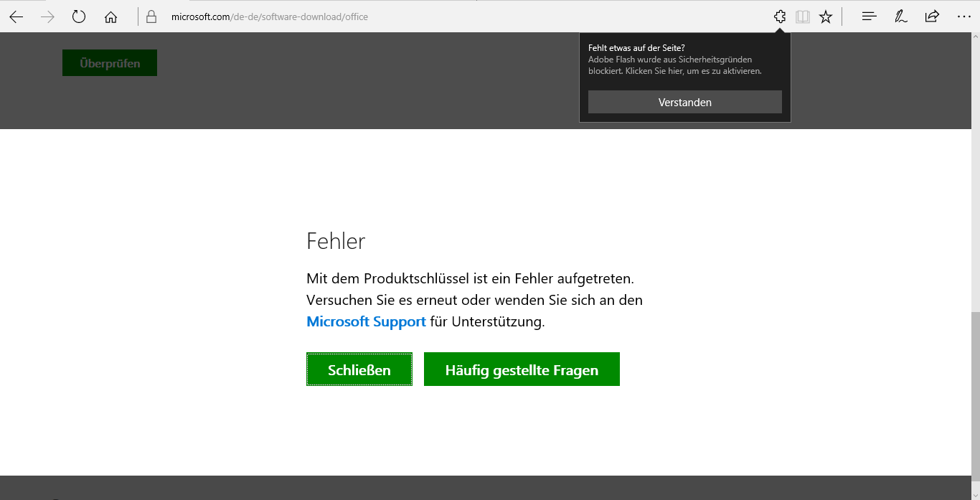Image resolution: width=980 pixels, height=500 pixels.
Task: Open the Hub favorites list icon
Action: (870, 16)
